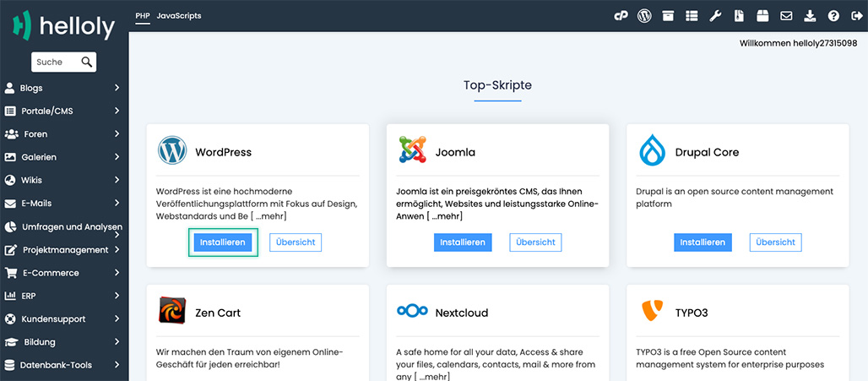Click the download tray icon in toolbar
This screenshot has height=381, width=868.
click(x=810, y=16)
